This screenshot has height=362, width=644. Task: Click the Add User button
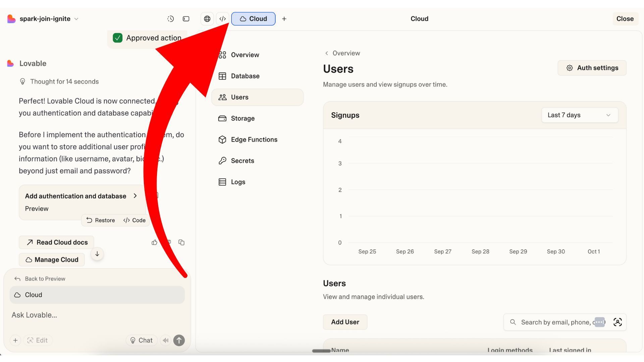[345, 322]
